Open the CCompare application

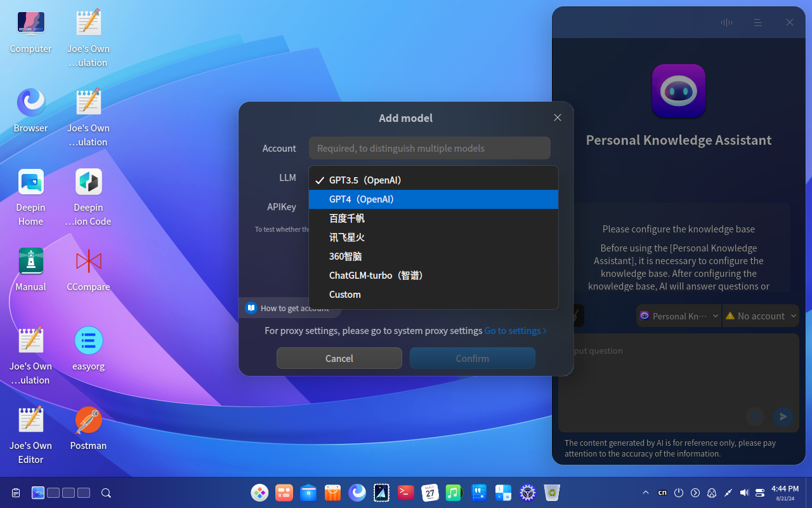88,260
